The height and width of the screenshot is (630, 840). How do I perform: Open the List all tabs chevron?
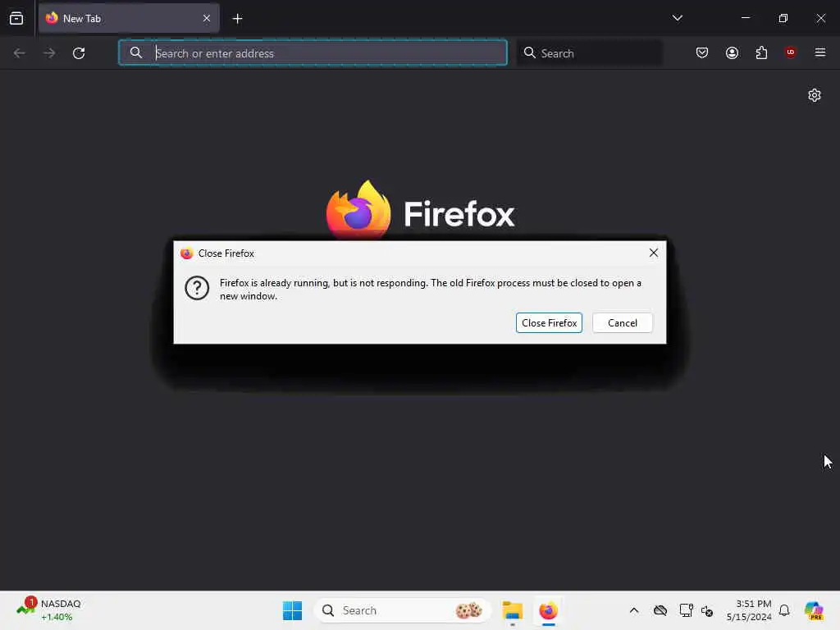click(677, 18)
